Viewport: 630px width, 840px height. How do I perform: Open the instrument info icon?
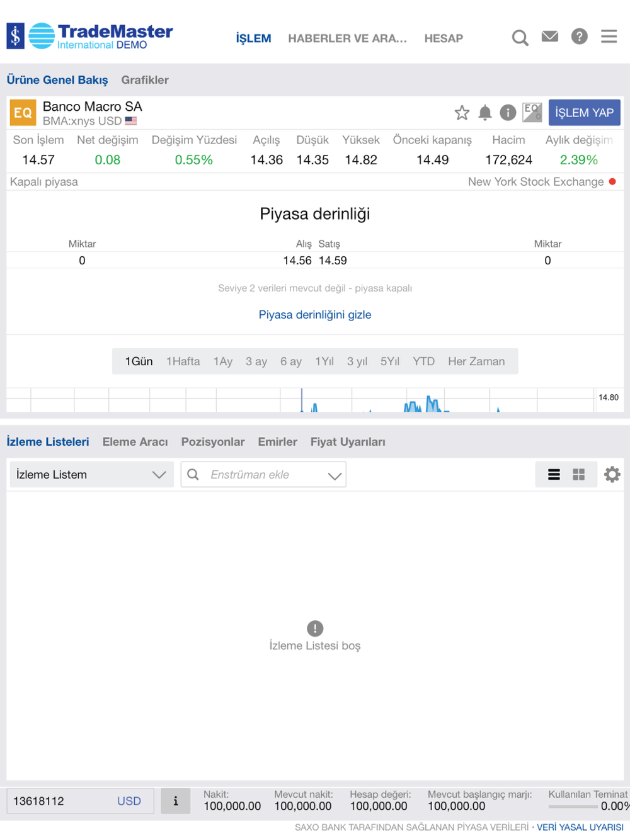pos(508,113)
